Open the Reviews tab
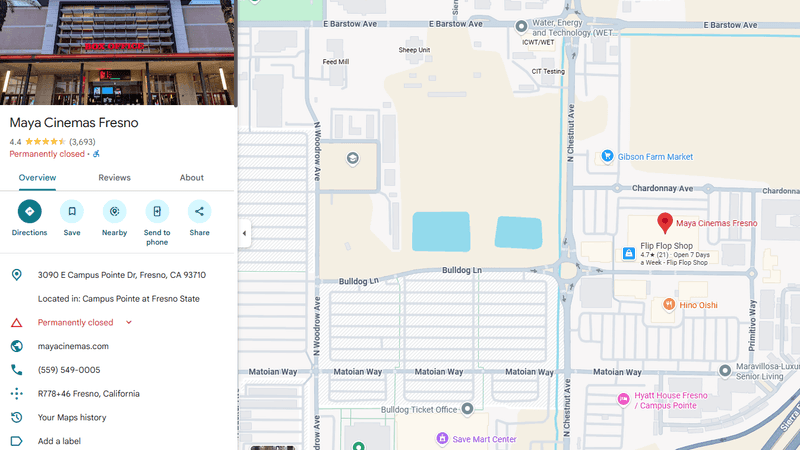This screenshot has height=450, width=800. (x=114, y=178)
